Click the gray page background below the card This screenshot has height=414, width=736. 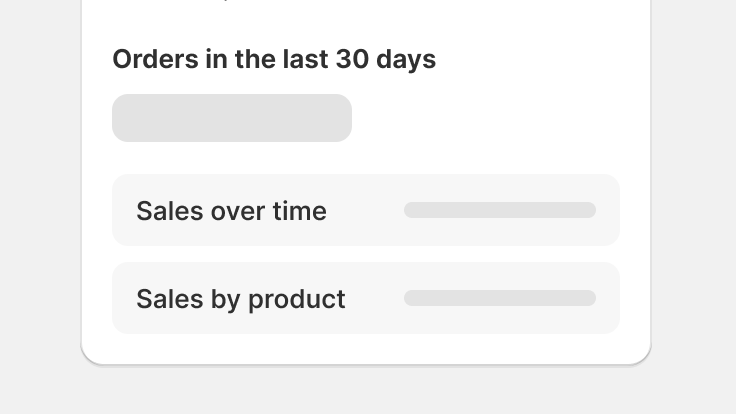(366, 391)
